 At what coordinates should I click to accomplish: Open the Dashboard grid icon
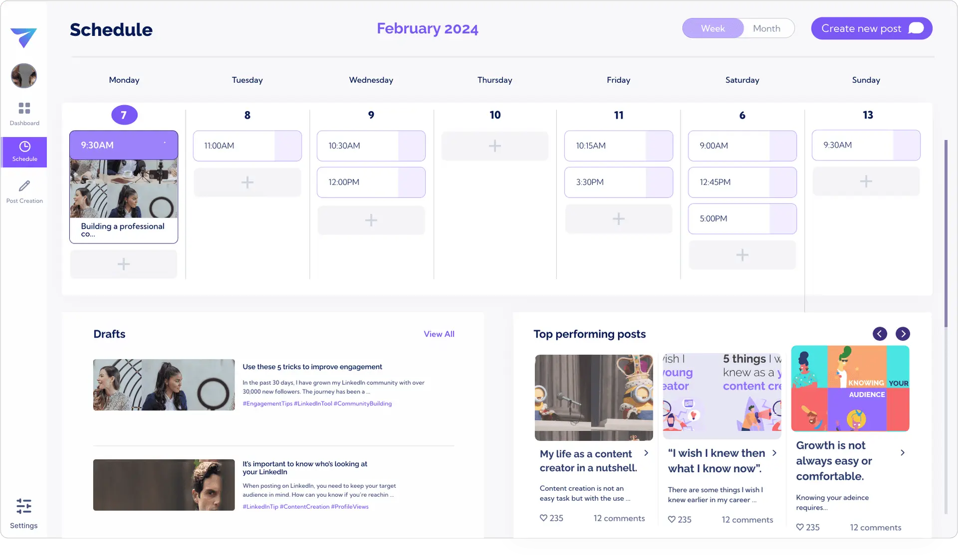(x=24, y=108)
